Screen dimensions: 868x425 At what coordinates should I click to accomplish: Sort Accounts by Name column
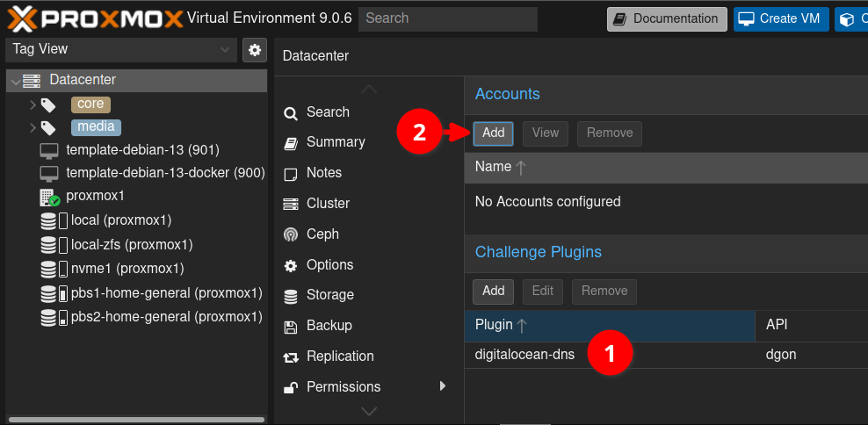coord(666,168)
